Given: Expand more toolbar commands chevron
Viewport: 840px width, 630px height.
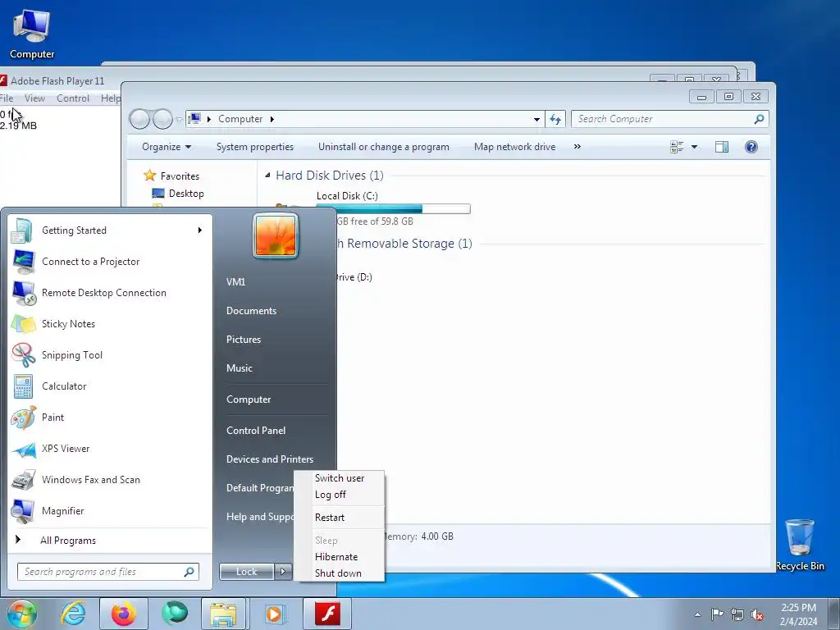Looking at the screenshot, I should (577, 147).
